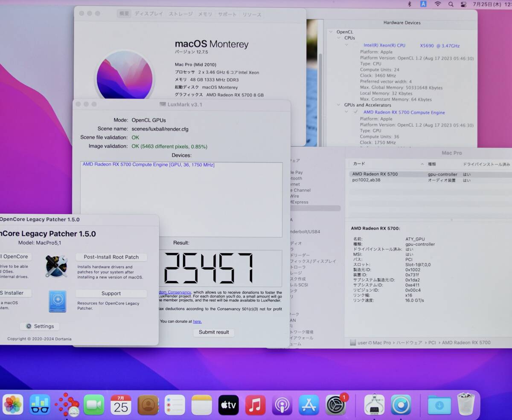Click Post-Install Root Patch button
Viewport: 512px width, 420px height.
coord(111,257)
